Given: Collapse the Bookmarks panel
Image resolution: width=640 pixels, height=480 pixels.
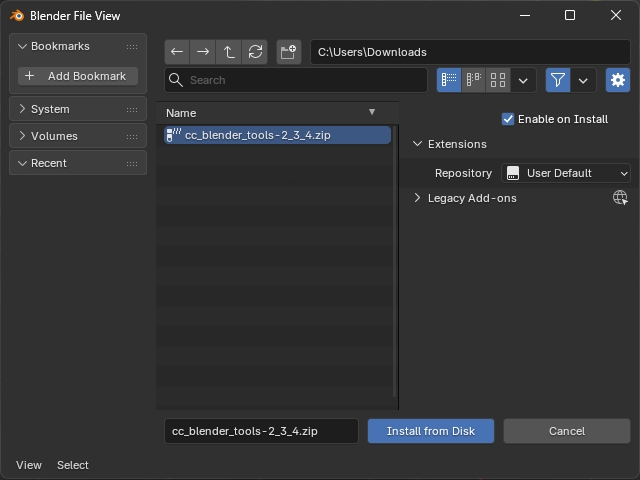Looking at the screenshot, I should point(22,46).
